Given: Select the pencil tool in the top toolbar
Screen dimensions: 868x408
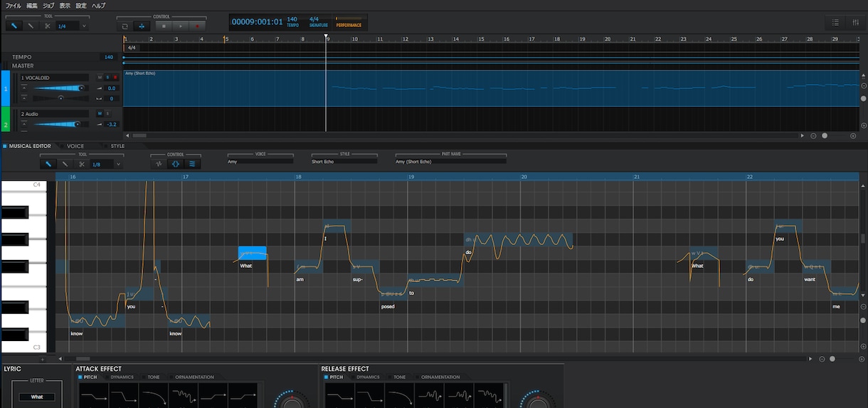Looking at the screenshot, I should click(14, 26).
